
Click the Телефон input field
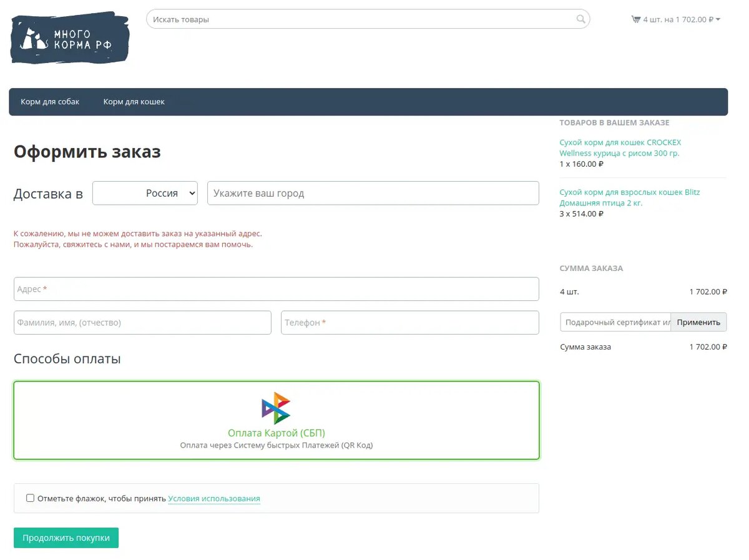coord(410,323)
